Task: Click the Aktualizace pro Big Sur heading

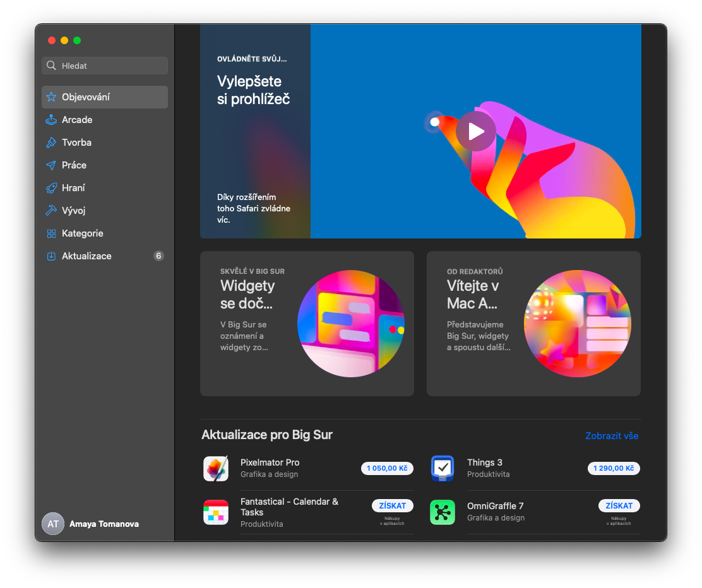Action: 267,435
